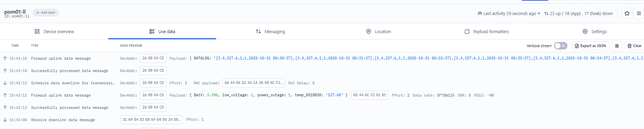Viewport: 644px width, 129px height.
Task: Click the Messaging arrows icon
Action: (x=258, y=31)
